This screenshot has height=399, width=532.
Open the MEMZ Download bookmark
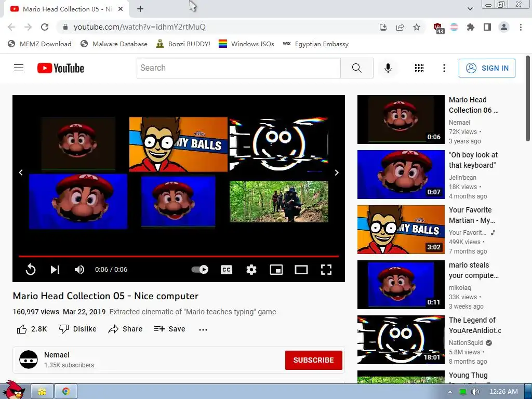click(x=39, y=44)
